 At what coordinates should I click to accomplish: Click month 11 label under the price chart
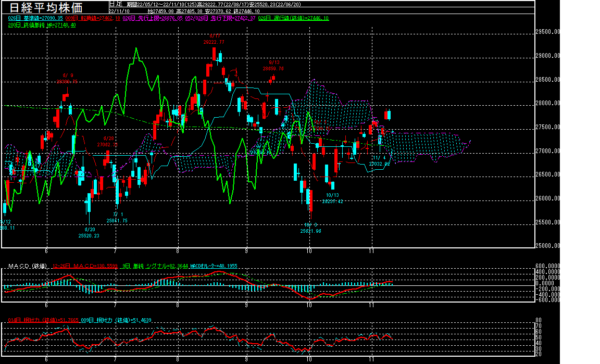point(371,251)
